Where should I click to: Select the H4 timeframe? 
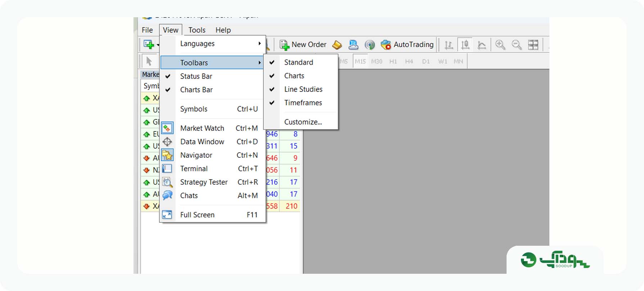pos(409,61)
